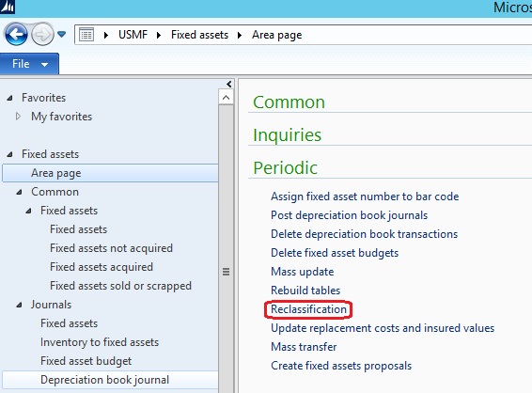
Task: Expand the My favorites node
Action: click(18, 117)
